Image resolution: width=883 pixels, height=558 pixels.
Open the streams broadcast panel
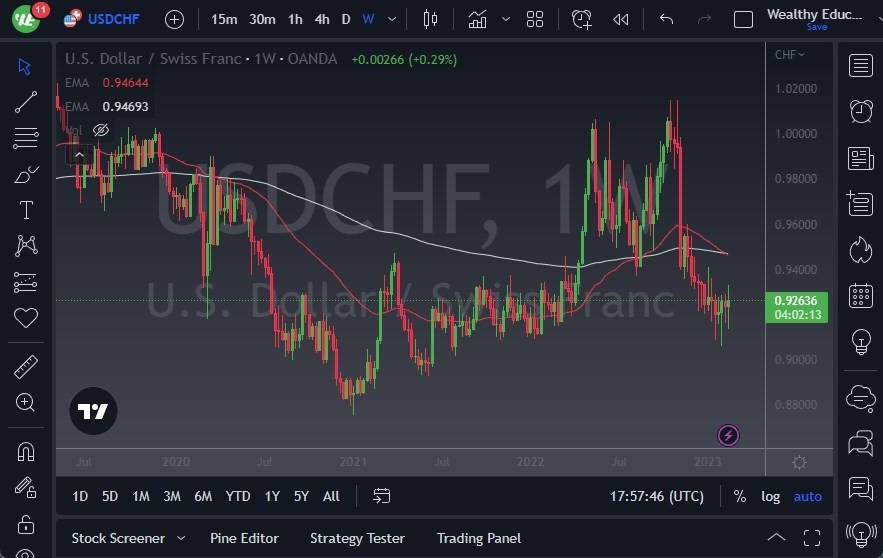860,533
